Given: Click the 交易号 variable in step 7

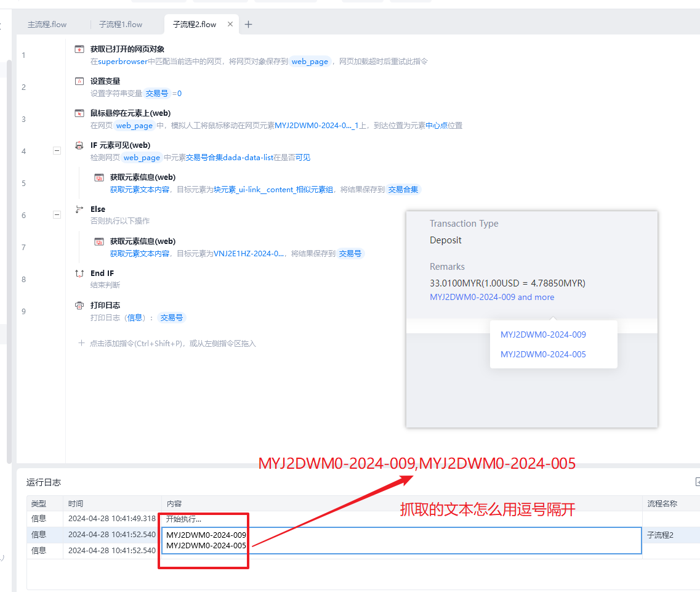Looking at the screenshot, I should (350, 254).
